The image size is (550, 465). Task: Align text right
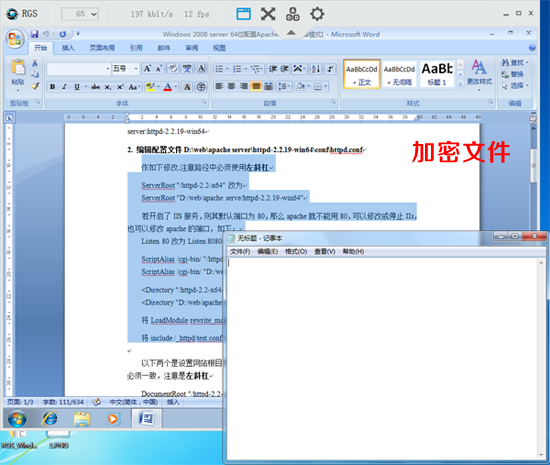pyautogui.click(x=244, y=86)
